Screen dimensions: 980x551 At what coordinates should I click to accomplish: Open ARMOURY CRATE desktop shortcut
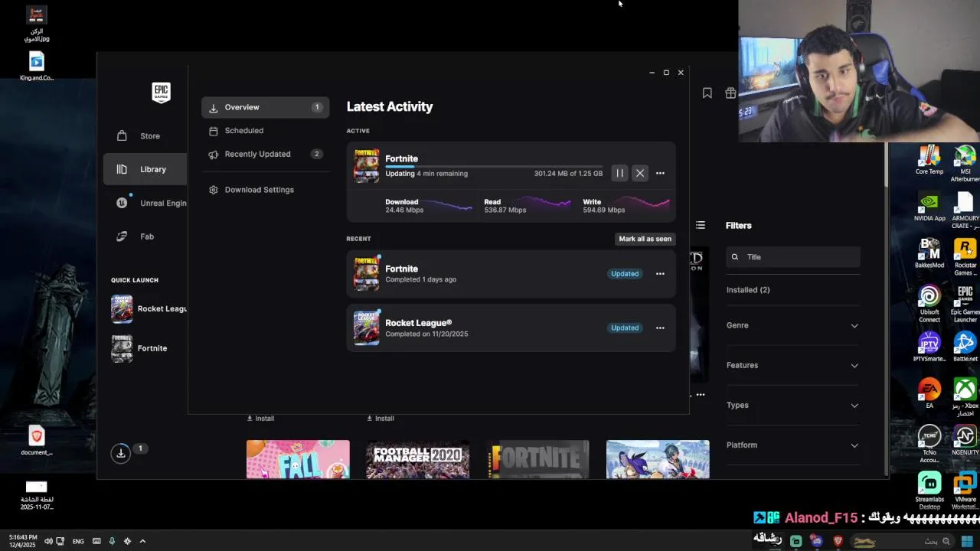click(965, 210)
